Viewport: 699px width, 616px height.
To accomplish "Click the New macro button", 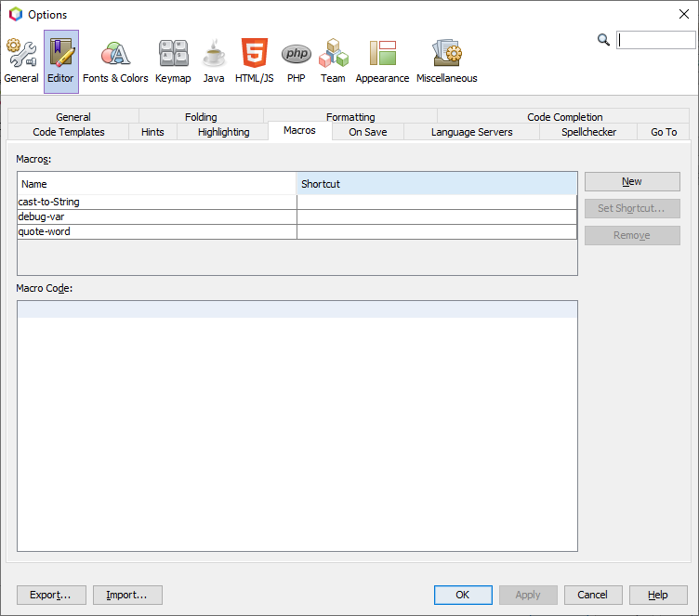I will [632, 182].
